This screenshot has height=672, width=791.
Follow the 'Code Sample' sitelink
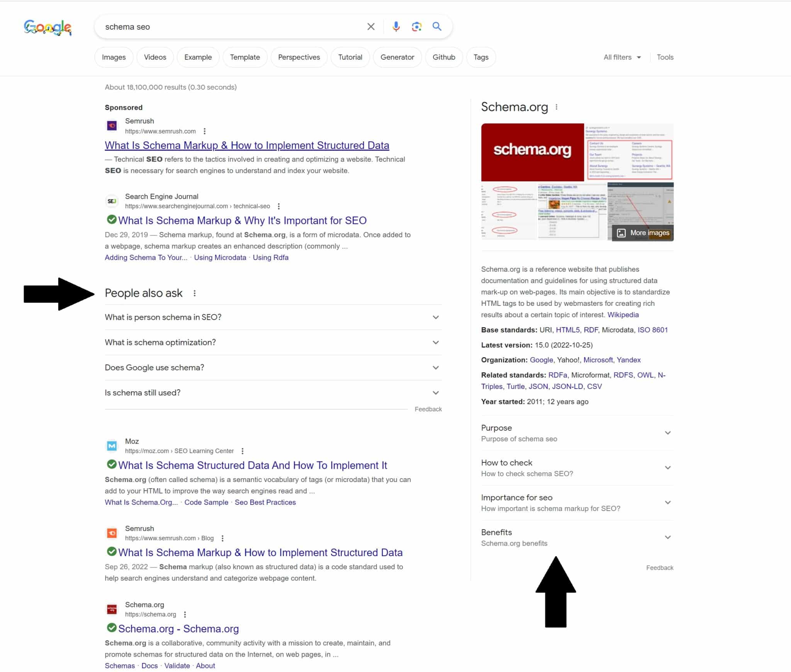tap(206, 502)
